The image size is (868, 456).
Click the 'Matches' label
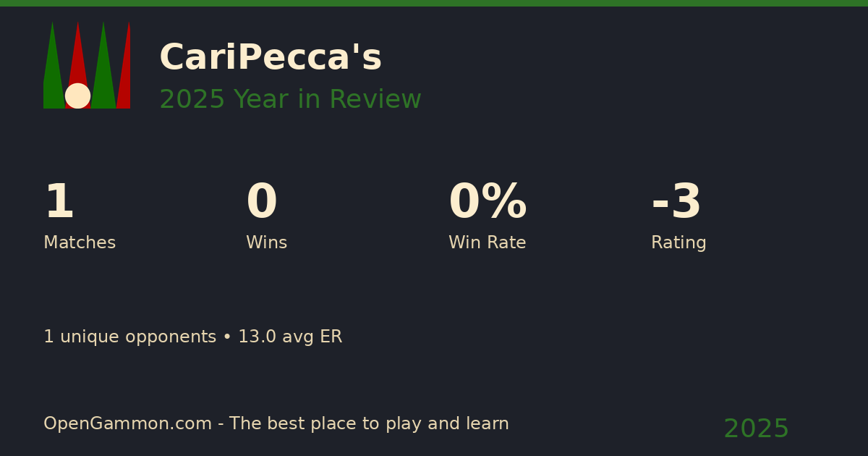point(80,243)
